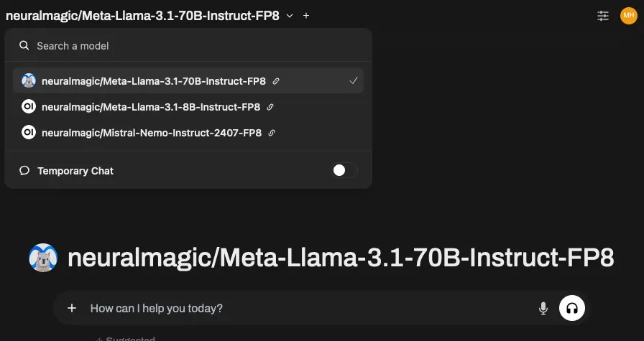The height and width of the screenshot is (341, 644).
Task: Collapse the model selector chevron in header
Action: coord(290,15)
